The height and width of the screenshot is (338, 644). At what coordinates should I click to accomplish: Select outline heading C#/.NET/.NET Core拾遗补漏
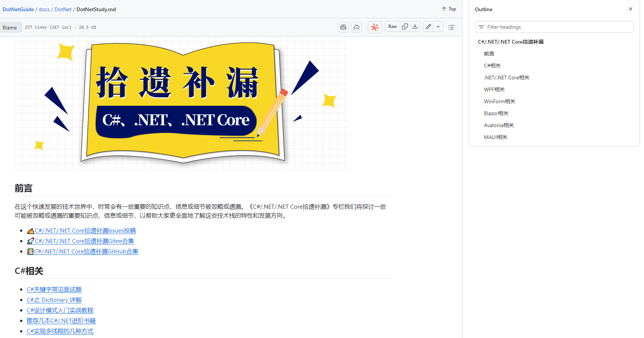[511, 42]
